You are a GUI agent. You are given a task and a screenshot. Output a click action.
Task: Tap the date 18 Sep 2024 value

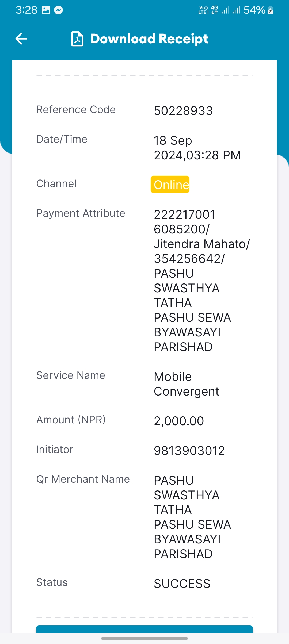[x=197, y=148]
